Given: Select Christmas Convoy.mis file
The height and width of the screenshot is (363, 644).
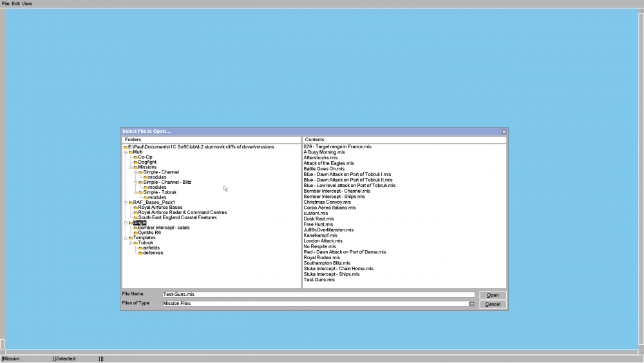Looking at the screenshot, I should coord(327,202).
